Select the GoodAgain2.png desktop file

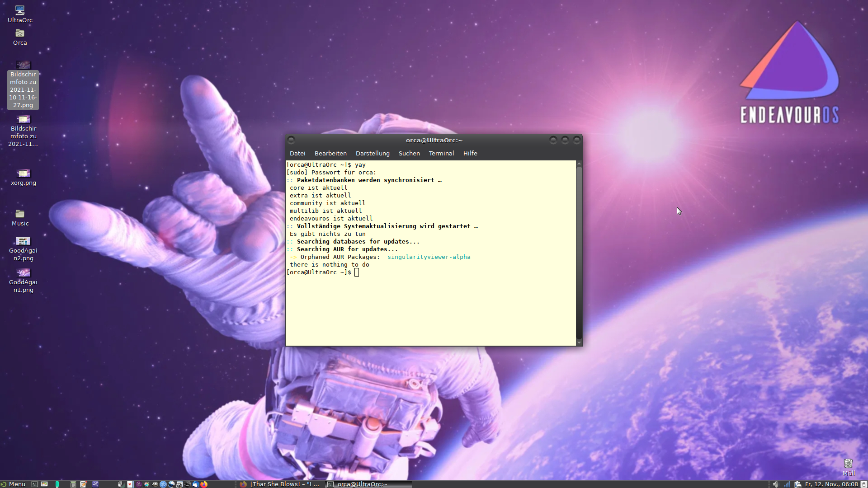pos(23,249)
